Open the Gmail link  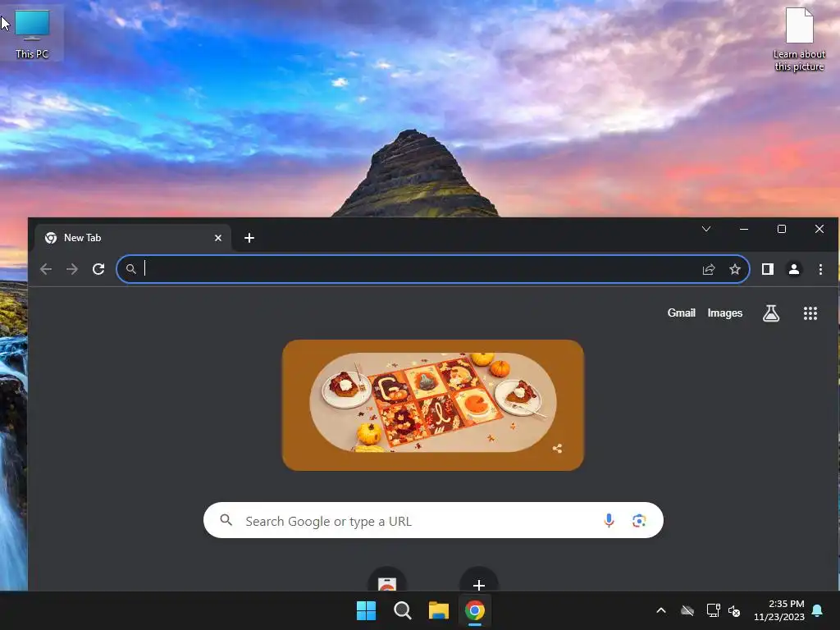[x=682, y=313]
